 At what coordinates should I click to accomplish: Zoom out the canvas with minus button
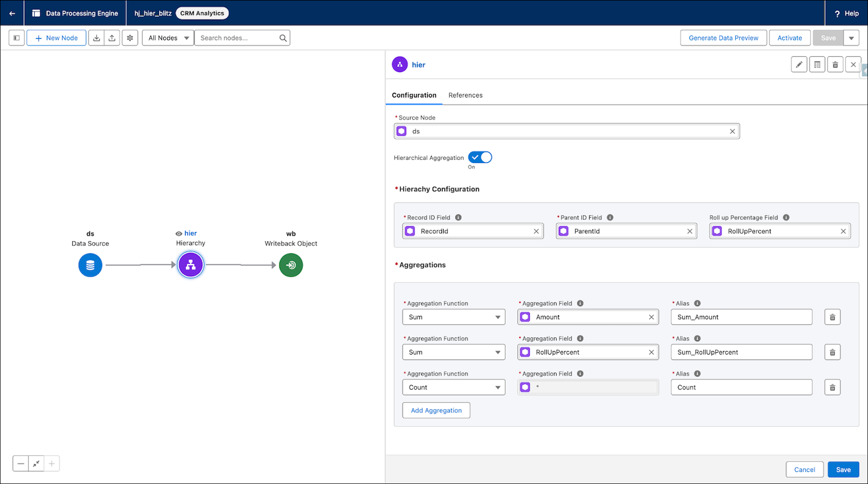[21, 464]
